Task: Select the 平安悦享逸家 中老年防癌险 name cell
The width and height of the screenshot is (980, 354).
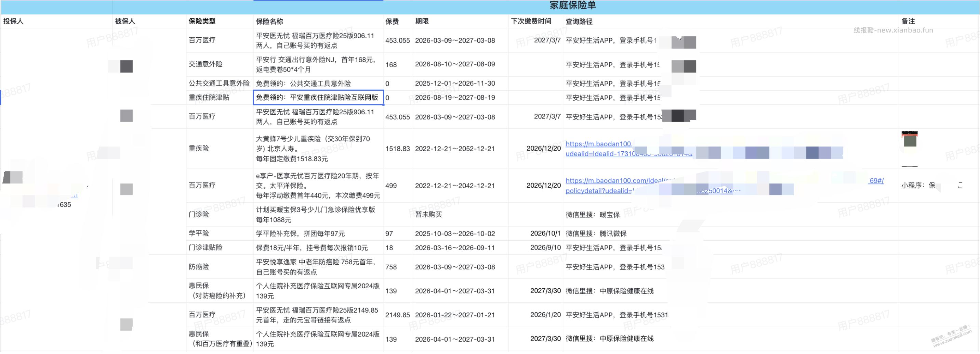Action: 318,267
